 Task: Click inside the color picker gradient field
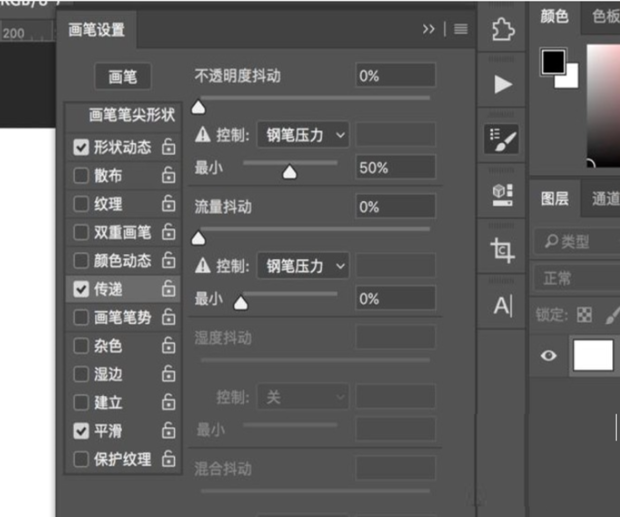click(x=603, y=106)
